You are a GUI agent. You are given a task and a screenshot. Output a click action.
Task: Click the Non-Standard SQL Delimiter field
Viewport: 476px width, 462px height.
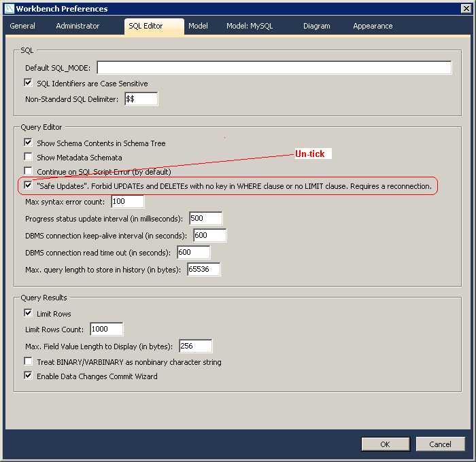[x=141, y=99]
